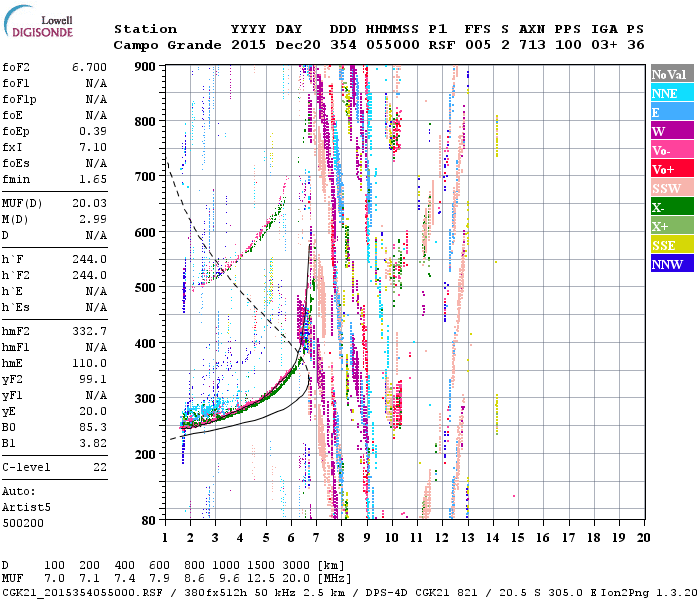Image resolution: width=700 pixels, height=600 pixels.
Task: Click the 3000 km distance entry
Action: (x=296, y=566)
